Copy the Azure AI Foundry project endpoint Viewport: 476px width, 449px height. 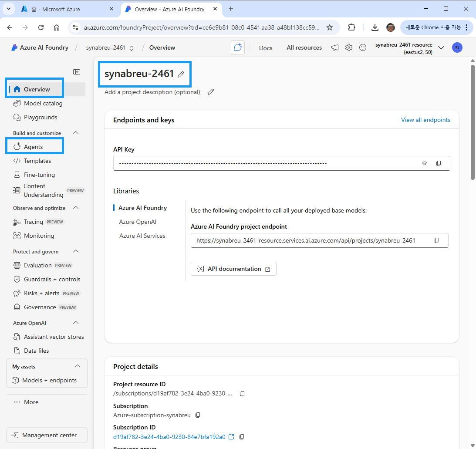pyautogui.click(x=437, y=240)
